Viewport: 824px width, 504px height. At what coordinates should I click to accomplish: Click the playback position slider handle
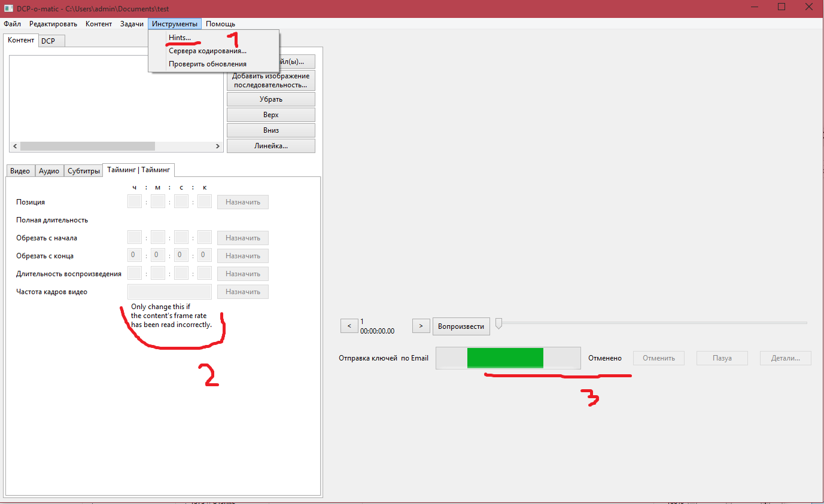[x=498, y=323]
